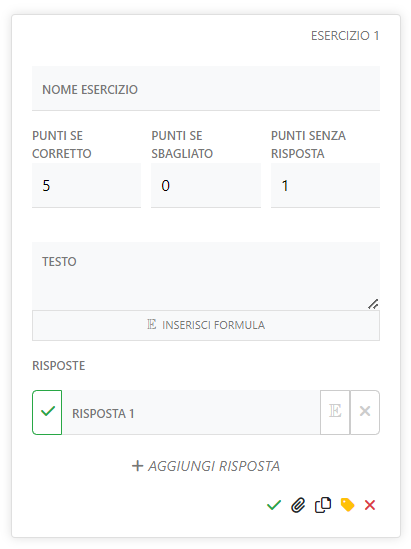This screenshot has height=549, width=411.
Task: Toggle Risposta 1 as the correct answer
Action: click(x=47, y=412)
